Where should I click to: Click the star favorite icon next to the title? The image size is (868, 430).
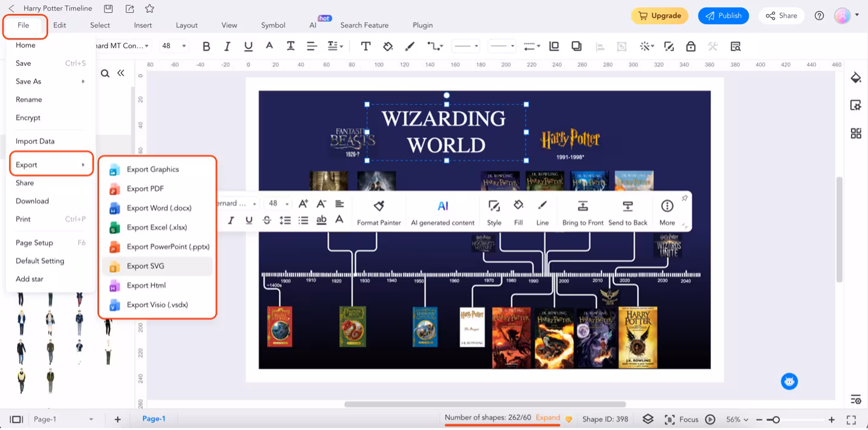point(149,9)
